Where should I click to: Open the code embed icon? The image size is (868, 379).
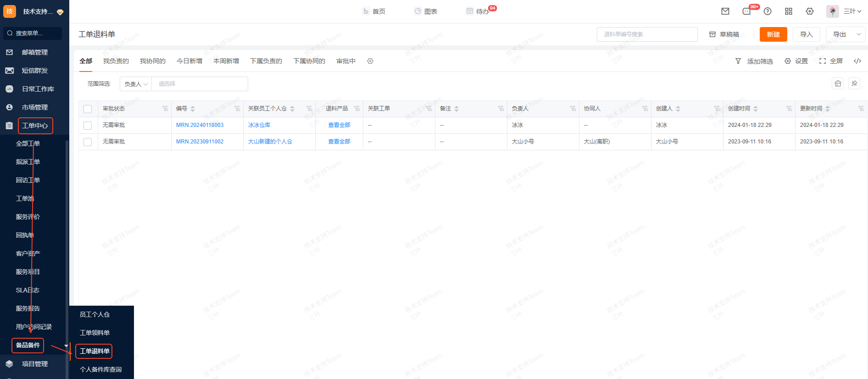pos(857,61)
